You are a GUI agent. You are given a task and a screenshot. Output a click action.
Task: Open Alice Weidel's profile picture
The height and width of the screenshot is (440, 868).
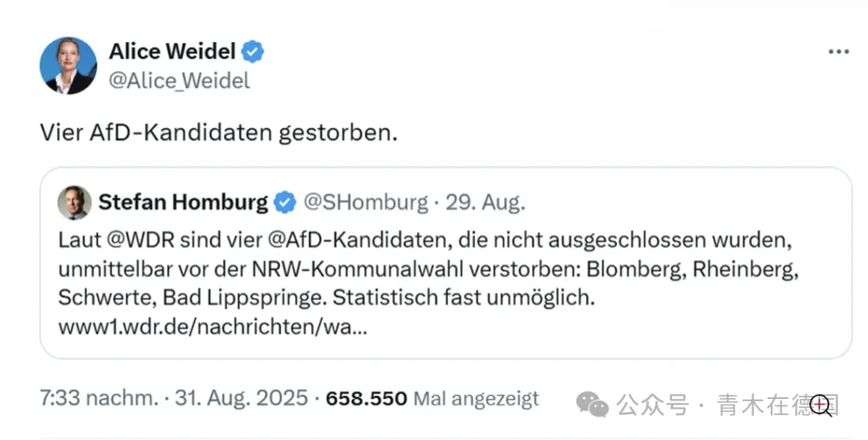click(68, 65)
